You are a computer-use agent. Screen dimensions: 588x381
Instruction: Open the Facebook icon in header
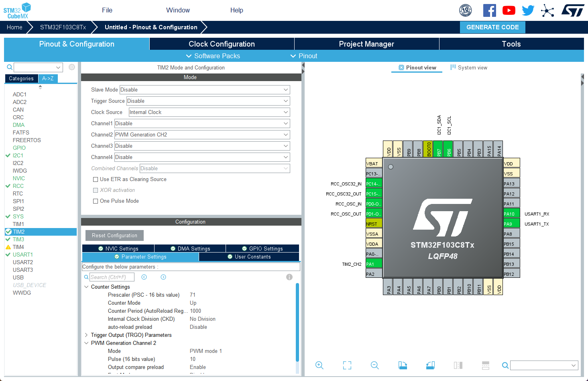pyautogui.click(x=489, y=10)
